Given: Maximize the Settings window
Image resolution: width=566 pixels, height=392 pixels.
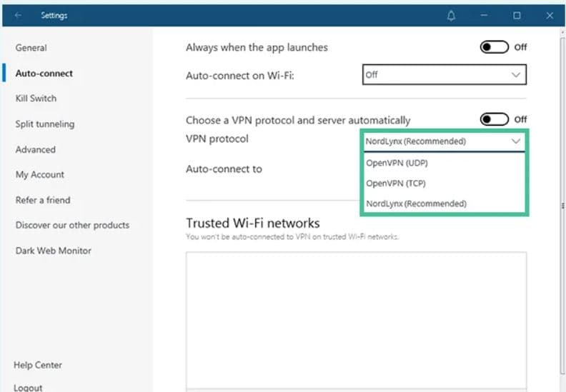Looking at the screenshot, I should click(x=517, y=16).
